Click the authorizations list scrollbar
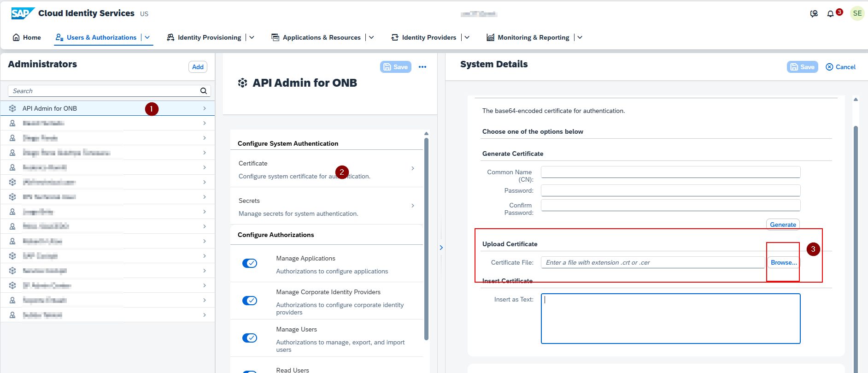The width and height of the screenshot is (868, 373). [426, 239]
